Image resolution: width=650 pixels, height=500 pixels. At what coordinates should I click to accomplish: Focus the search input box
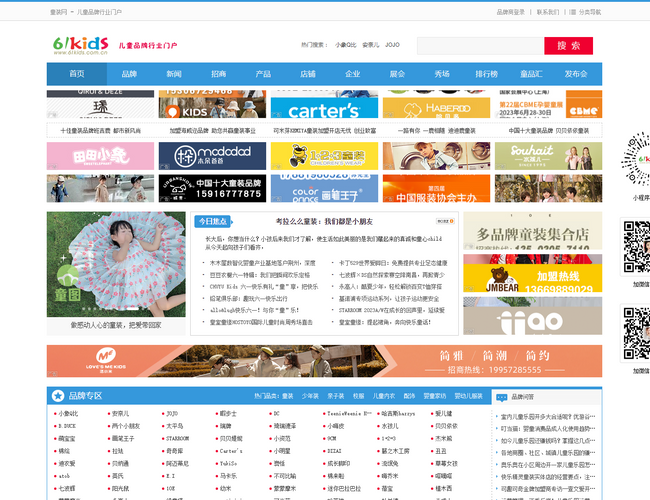point(480,46)
